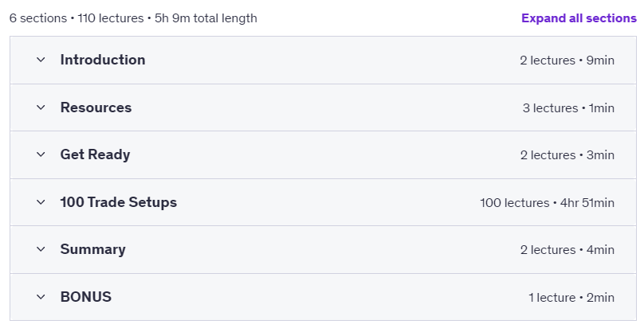Click the '2 lectures • 4min' Summary info
This screenshot has width=644, height=332.
[567, 250]
